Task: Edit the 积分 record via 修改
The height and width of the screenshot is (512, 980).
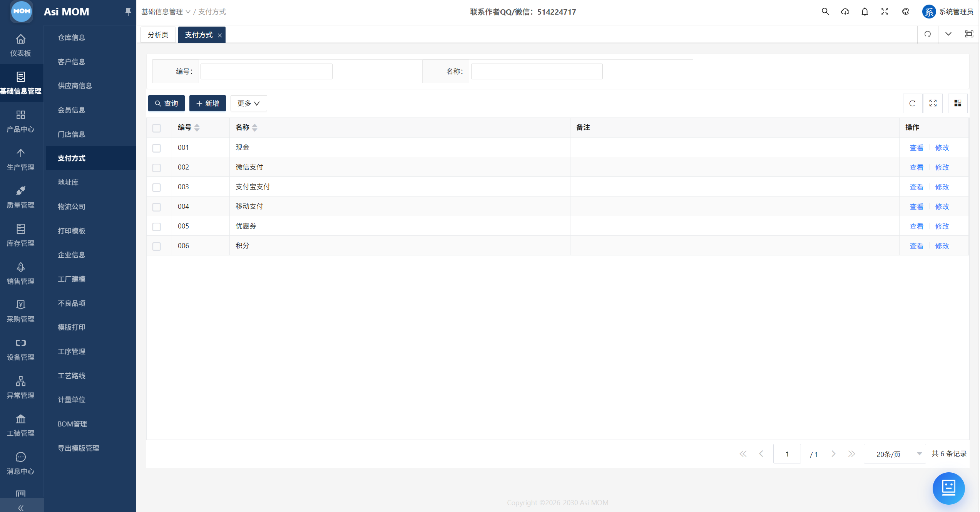Action: [x=942, y=246]
